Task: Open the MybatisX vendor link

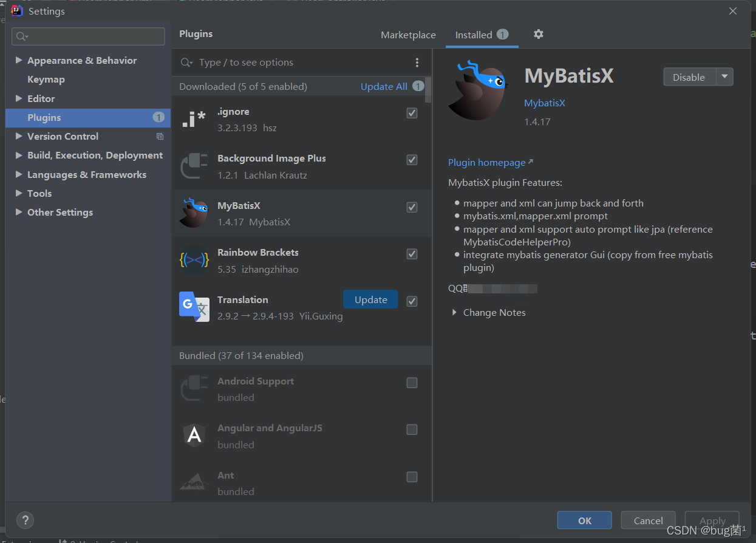Action: click(x=545, y=103)
